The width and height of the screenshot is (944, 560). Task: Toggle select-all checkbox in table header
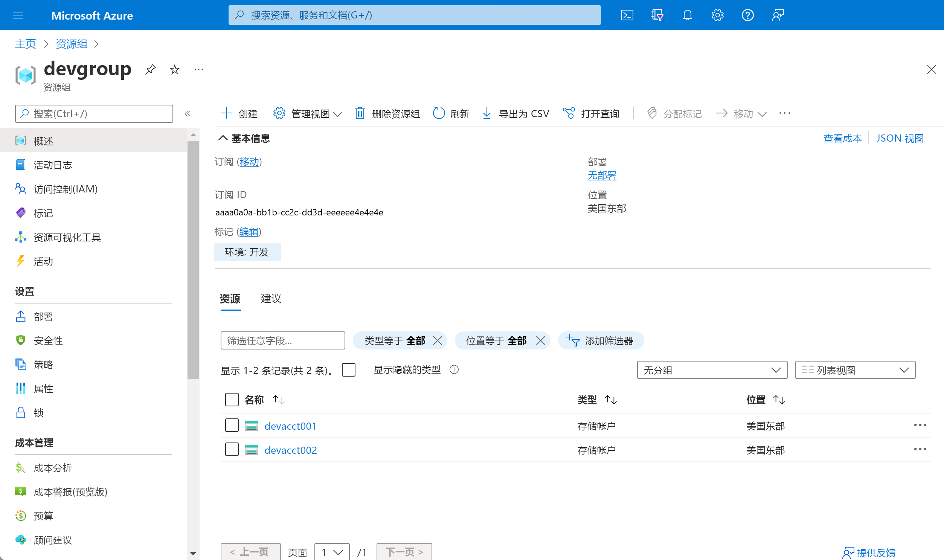(232, 400)
